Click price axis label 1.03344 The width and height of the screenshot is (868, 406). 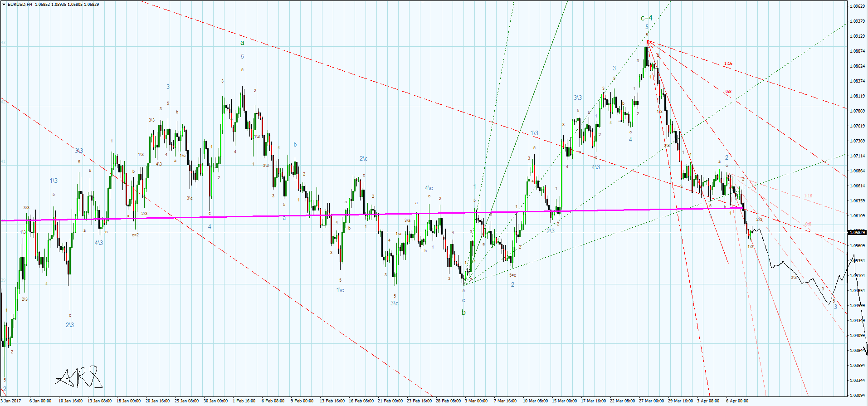(x=858, y=381)
